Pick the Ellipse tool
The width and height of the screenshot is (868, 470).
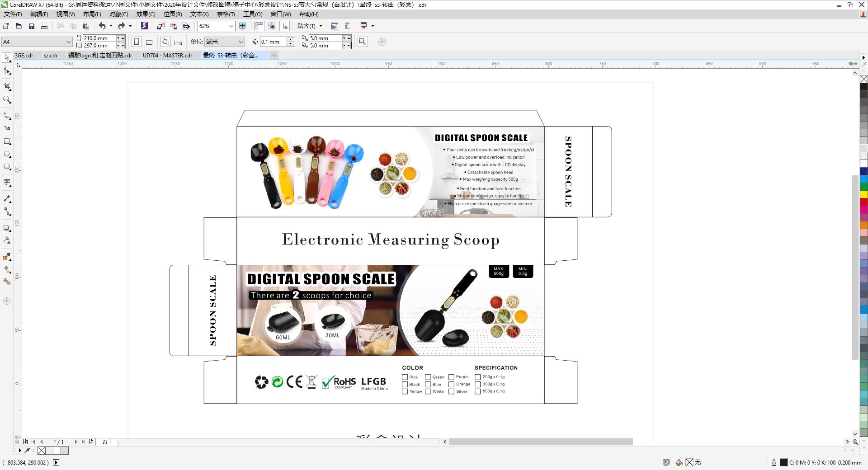click(7, 155)
